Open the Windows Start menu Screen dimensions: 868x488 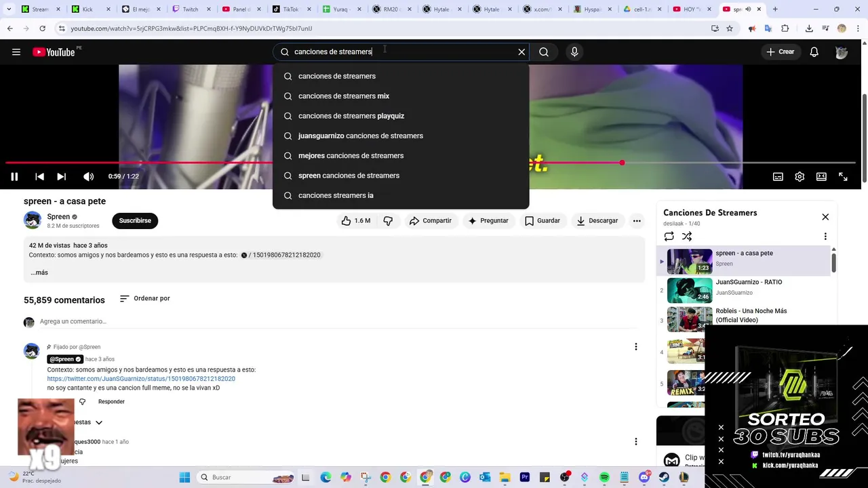(x=184, y=477)
